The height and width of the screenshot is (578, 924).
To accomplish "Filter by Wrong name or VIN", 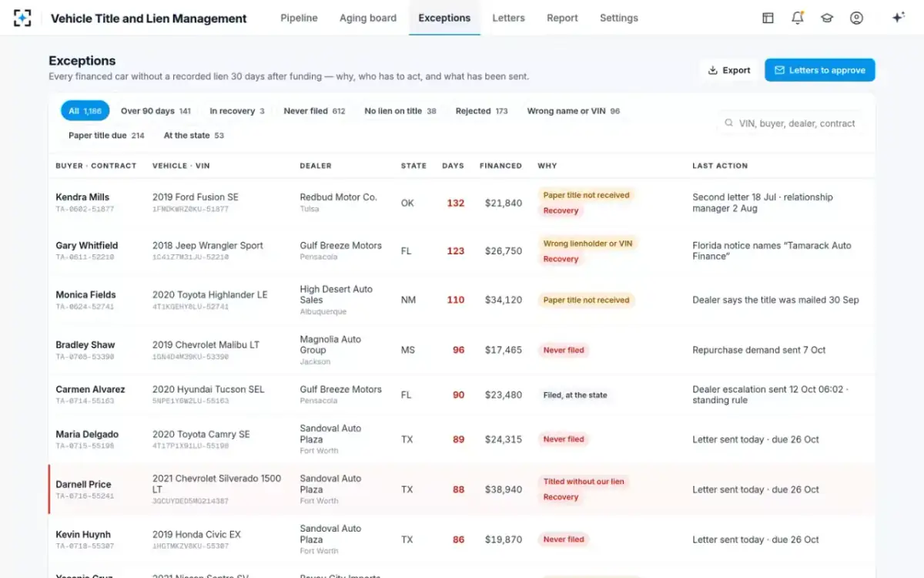I will (x=574, y=111).
